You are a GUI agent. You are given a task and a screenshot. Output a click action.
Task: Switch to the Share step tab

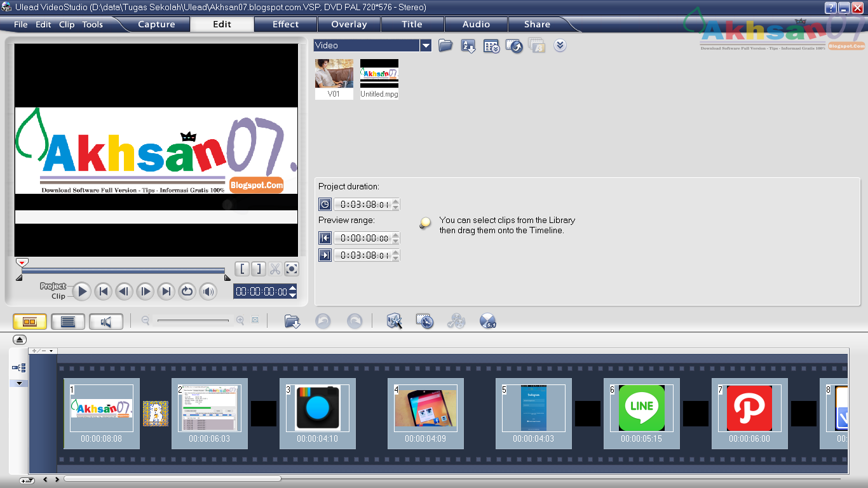538,24
